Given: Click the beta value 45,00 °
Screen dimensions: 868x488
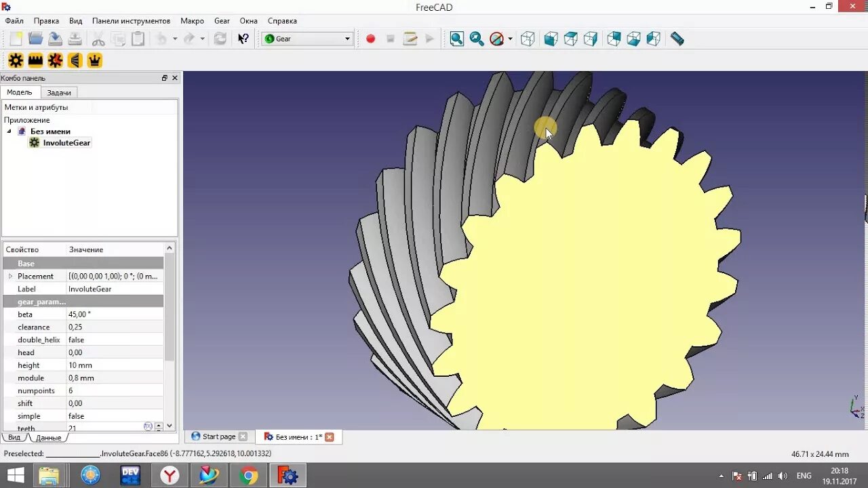Looking at the screenshot, I should point(115,314).
